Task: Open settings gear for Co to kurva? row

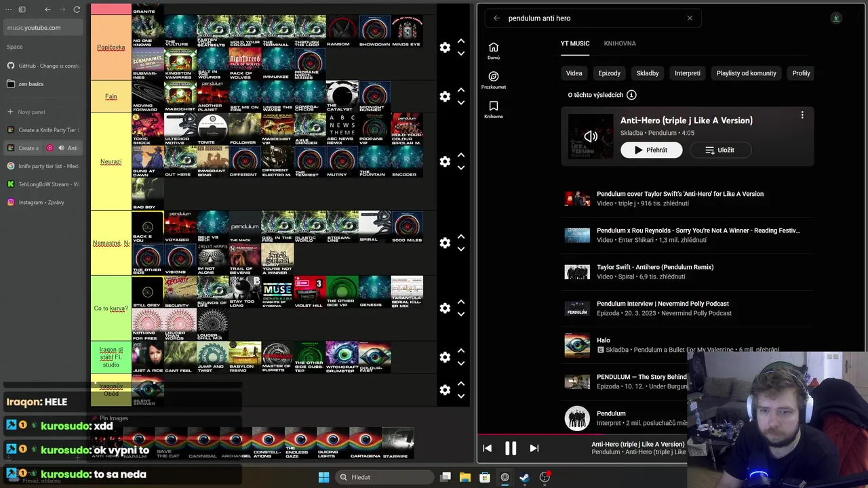Action: [x=445, y=308]
